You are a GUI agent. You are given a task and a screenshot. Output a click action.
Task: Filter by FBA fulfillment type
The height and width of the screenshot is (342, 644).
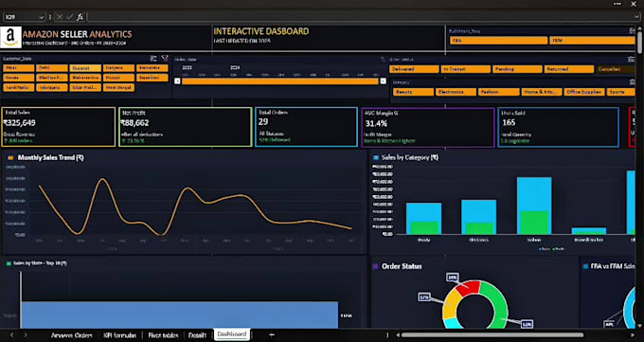tap(498, 41)
